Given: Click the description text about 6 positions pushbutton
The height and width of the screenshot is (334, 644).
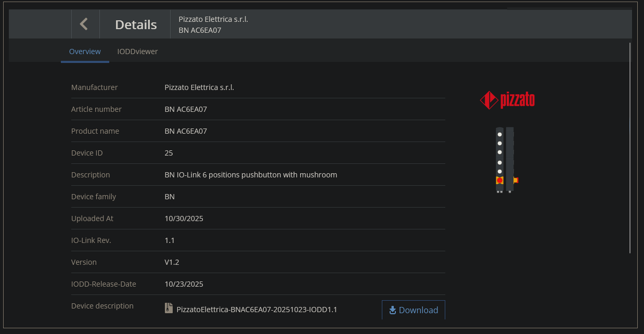Looking at the screenshot, I should [x=251, y=175].
